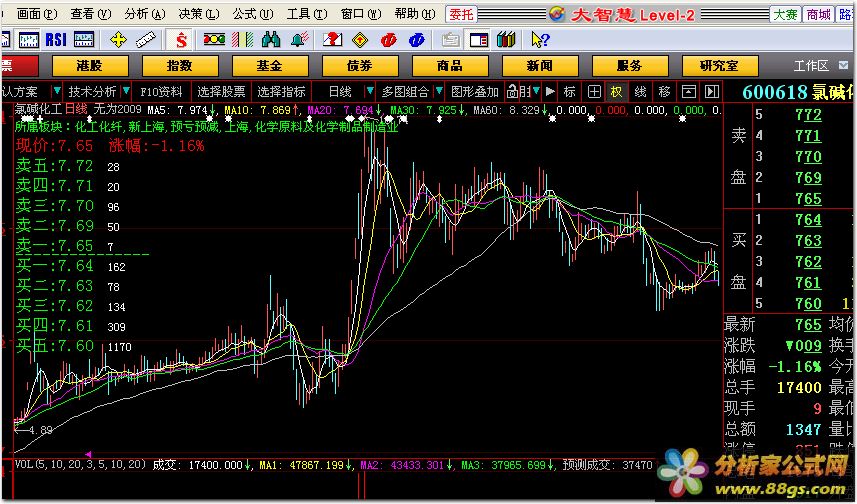Click the buy-1 price 764
This screenshot has height=504, width=857.
808,220
